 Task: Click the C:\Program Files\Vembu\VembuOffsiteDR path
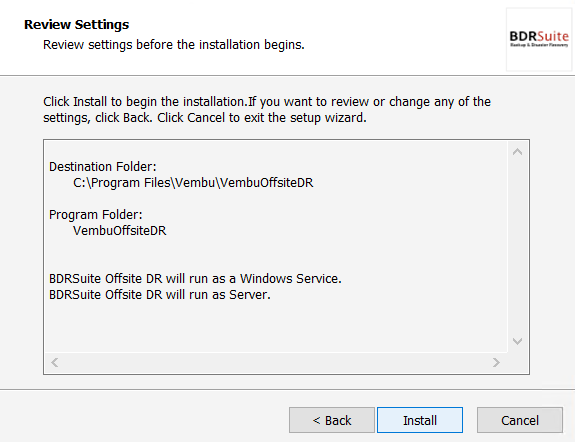pyautogui.click(x=193, y=183)
